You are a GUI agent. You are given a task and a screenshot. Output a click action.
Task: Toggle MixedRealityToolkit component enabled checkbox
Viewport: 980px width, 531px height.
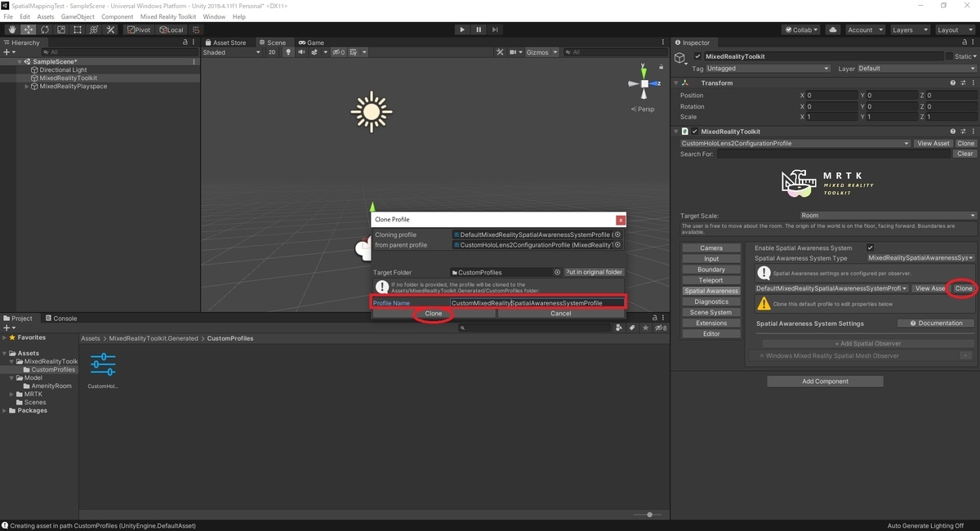(695, 132)
